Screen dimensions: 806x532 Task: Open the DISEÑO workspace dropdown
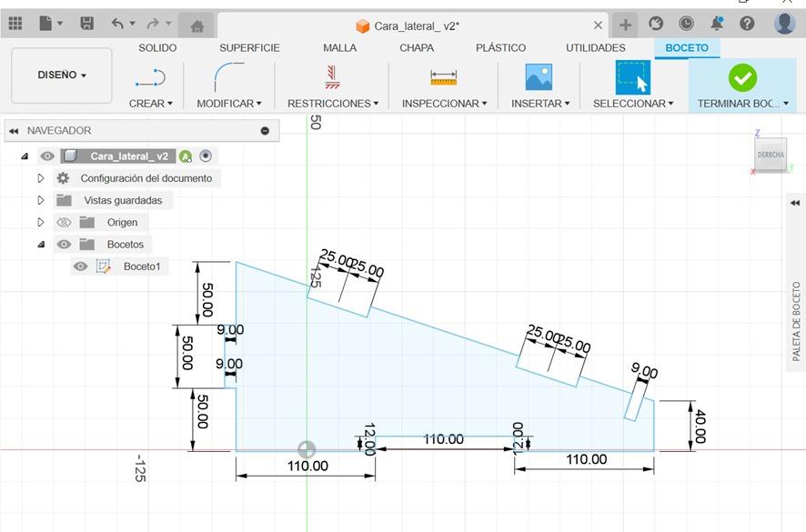point(62,75)
